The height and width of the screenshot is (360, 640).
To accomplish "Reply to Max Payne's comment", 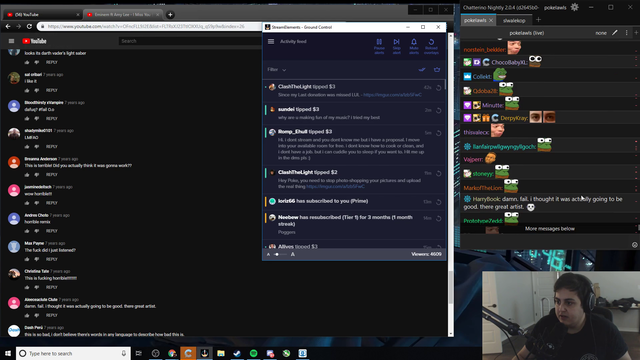I will (x=51, y=259).
